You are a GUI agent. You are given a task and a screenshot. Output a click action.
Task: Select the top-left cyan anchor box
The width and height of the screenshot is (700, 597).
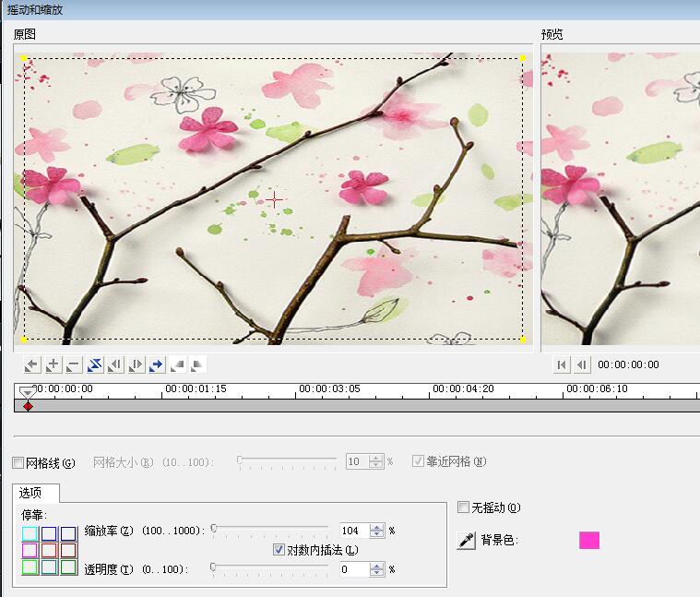pos(30,533)
